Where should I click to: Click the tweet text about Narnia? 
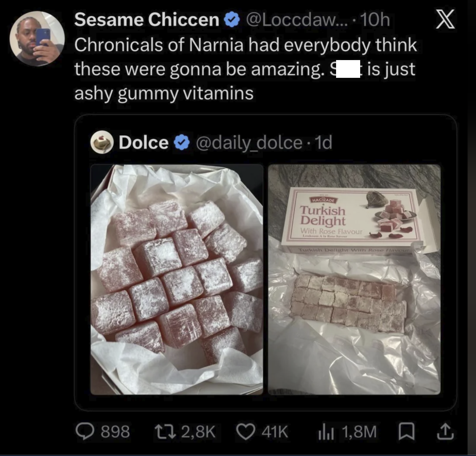click(x=246, y=69)
